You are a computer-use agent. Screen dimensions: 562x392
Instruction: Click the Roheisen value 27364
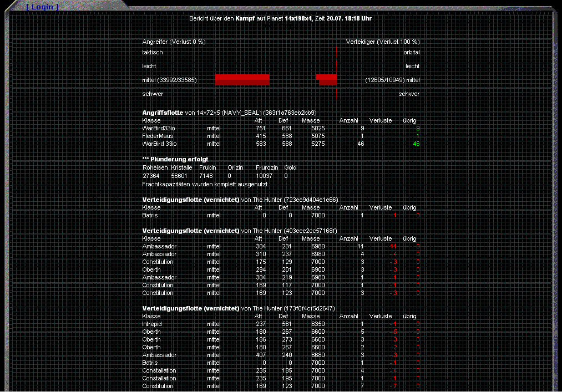point(151,176)
